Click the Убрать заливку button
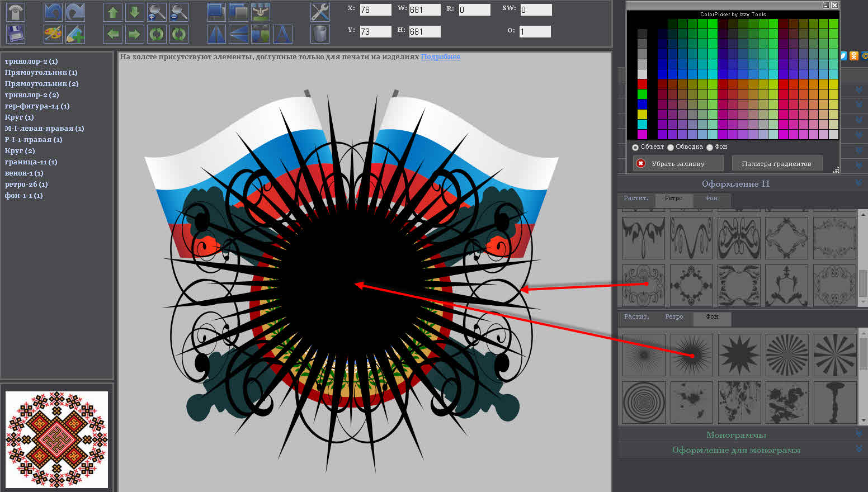The width and height of the screenshot is (868, 492). 678,164
